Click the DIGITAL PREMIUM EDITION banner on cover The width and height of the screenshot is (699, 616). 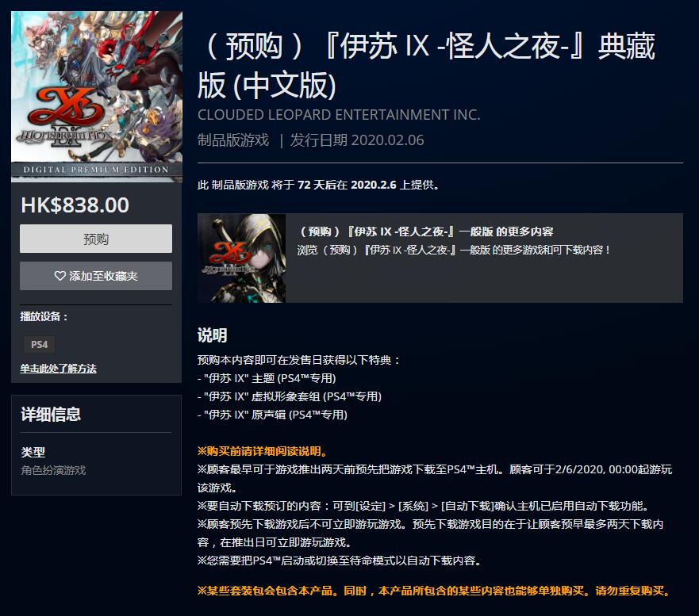[x=96, y=170]
